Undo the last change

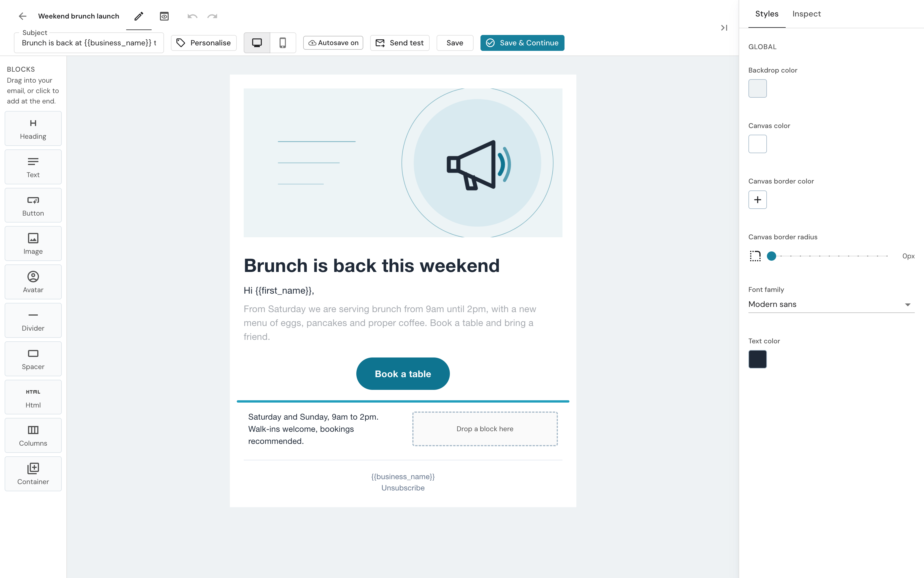pyautogui.click(x=192, y=16)
